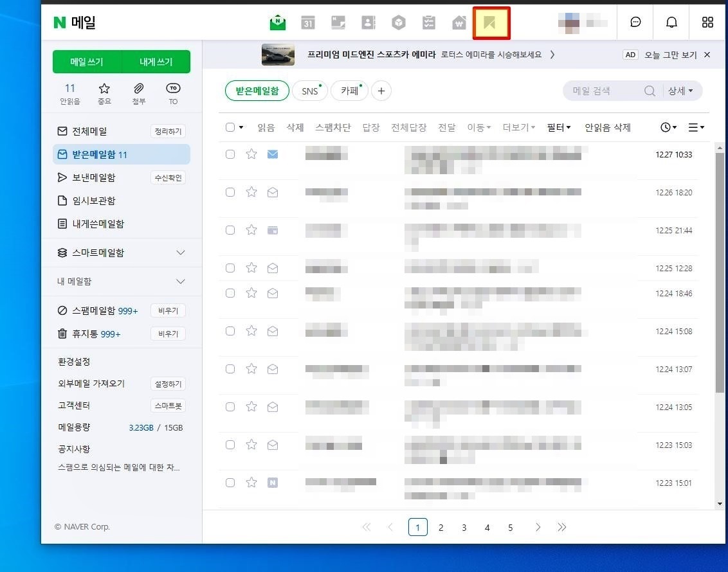Check the mail received 12.25 21:44
This screenshot has height=572, width=728.
[230, 230]
